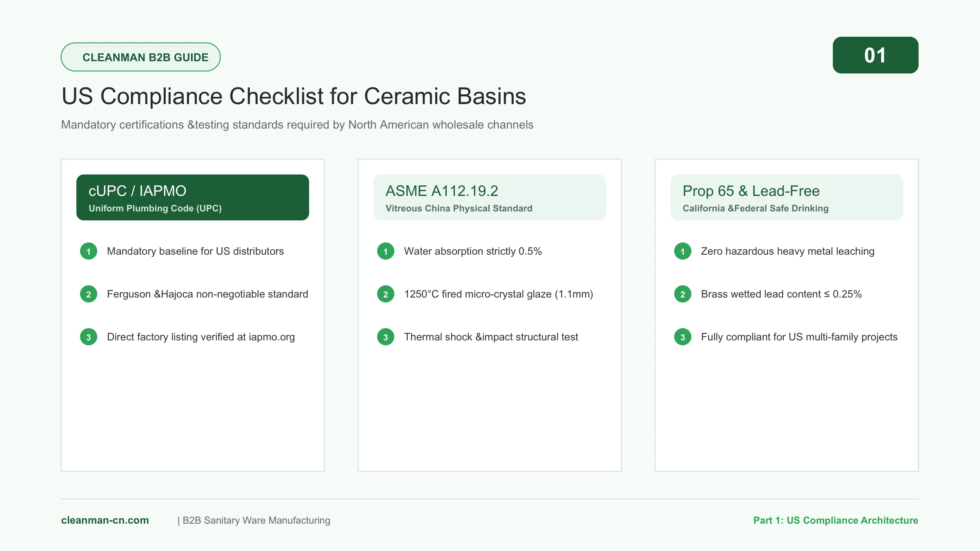
Task: Click bullet 1 beside 'Mandatory baseline for US distributors'
Action: pyautogui.click(x=89, y=251)
